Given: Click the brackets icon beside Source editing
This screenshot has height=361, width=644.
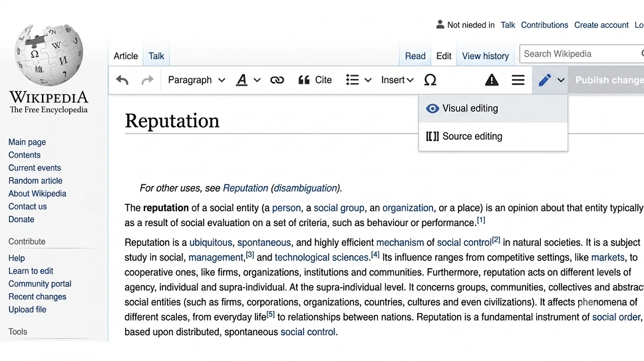Looking at the screenshot, I should [432, 136].
